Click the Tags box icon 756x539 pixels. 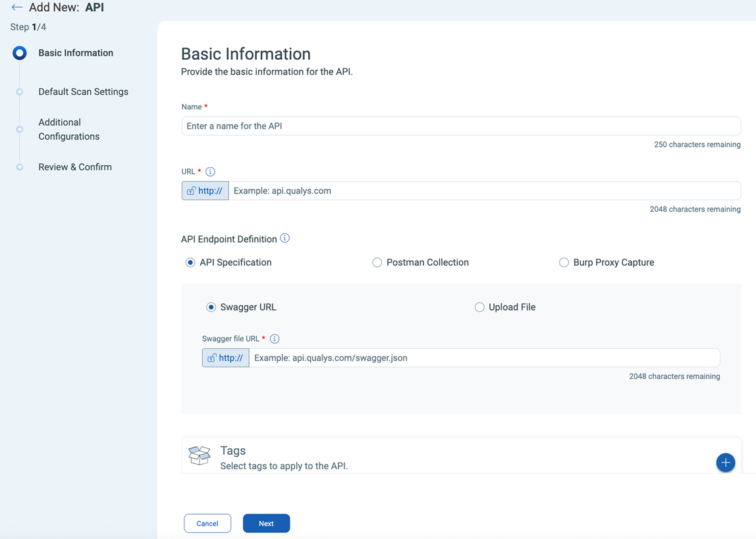[x=200, y=455]
